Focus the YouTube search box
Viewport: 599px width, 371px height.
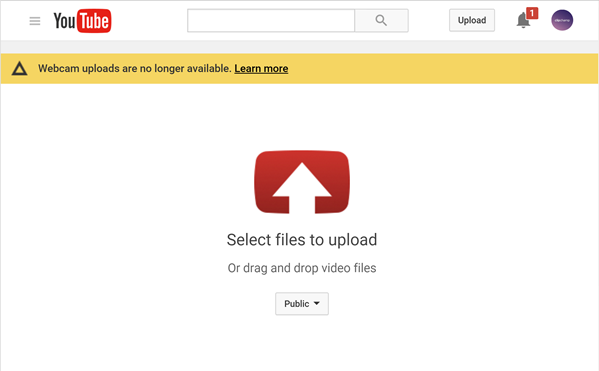[271, 21]
